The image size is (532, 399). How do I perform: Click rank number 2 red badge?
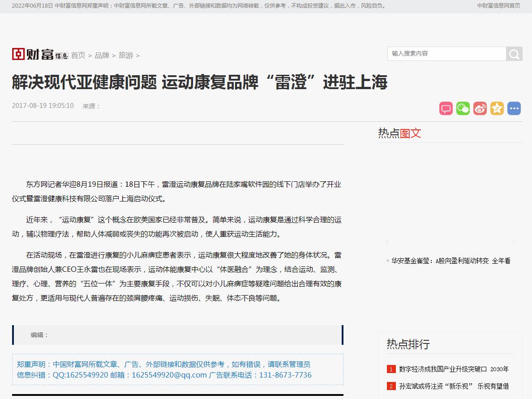391,386
